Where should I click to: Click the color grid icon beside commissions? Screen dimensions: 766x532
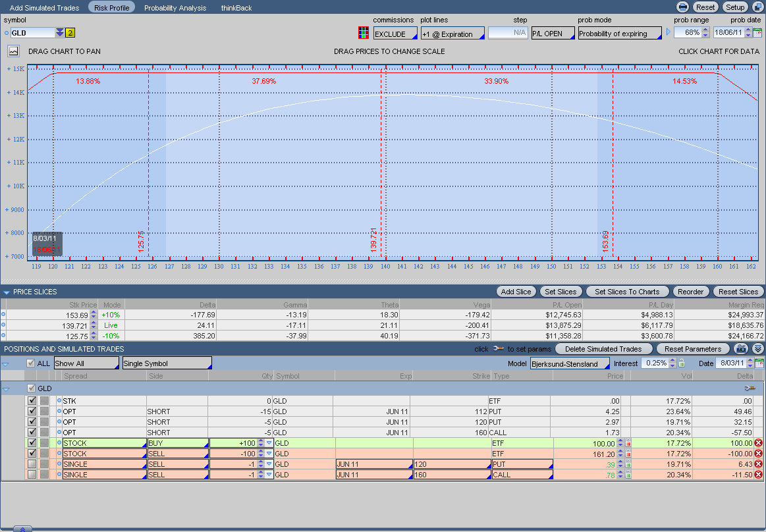click(x=363, y=33)
